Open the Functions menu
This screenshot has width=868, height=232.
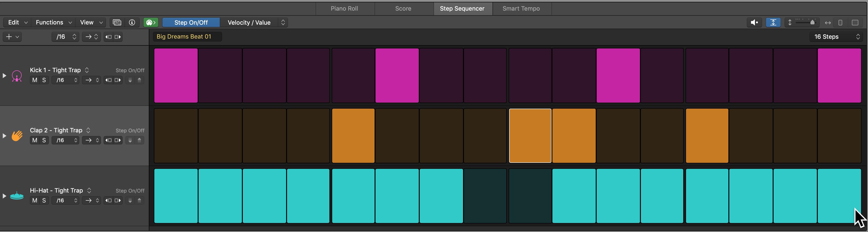click(54, 22)
